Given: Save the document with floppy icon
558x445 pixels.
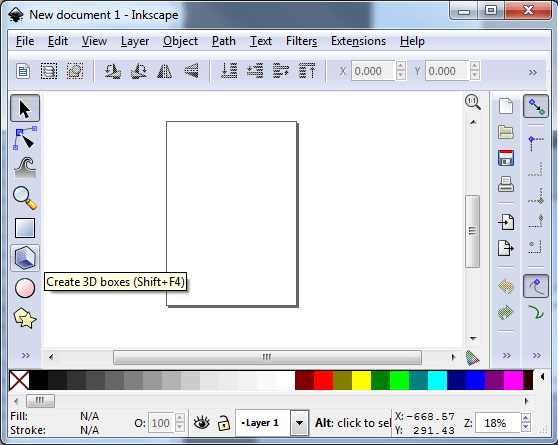Looking at the screenshot, I should click(506, 158).
